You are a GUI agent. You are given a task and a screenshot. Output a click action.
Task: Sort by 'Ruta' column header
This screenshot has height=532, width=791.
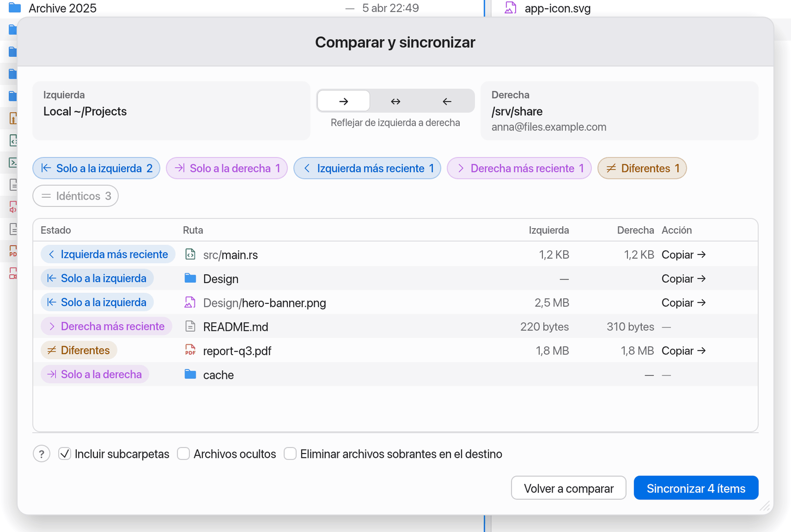coord(193,230)
